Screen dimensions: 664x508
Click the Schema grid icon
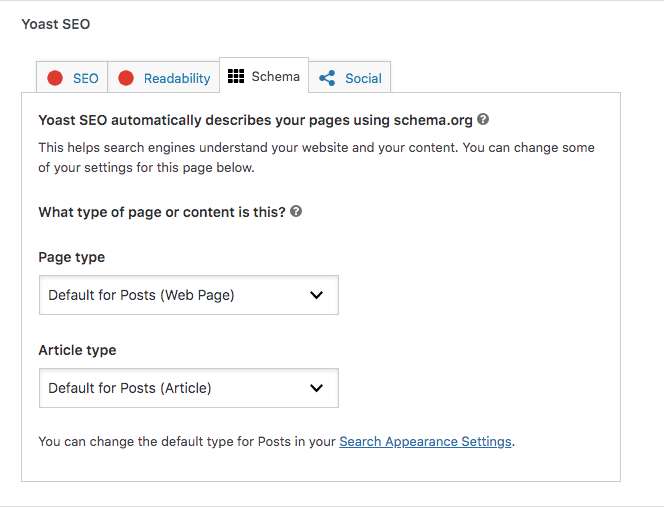[x=236, y=76]
